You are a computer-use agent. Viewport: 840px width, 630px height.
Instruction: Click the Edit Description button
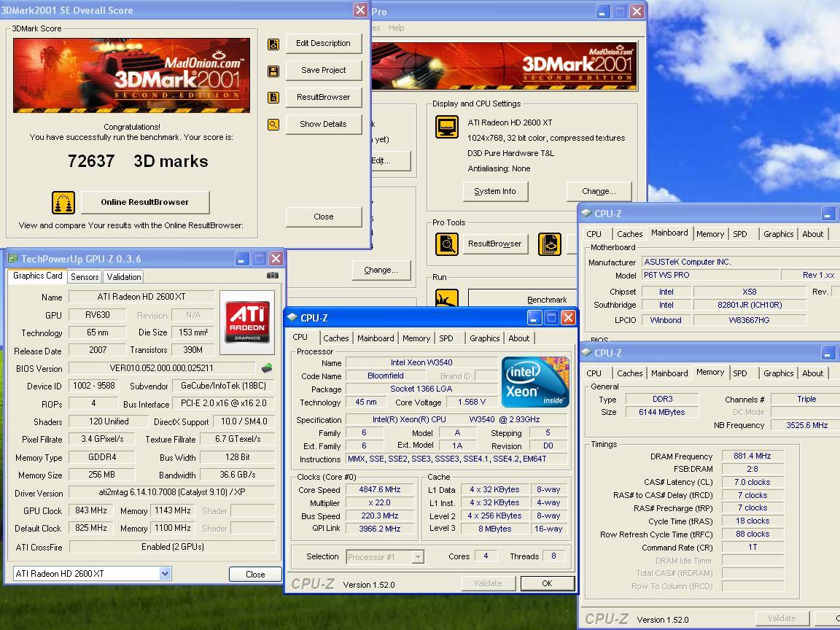point(324,44)
